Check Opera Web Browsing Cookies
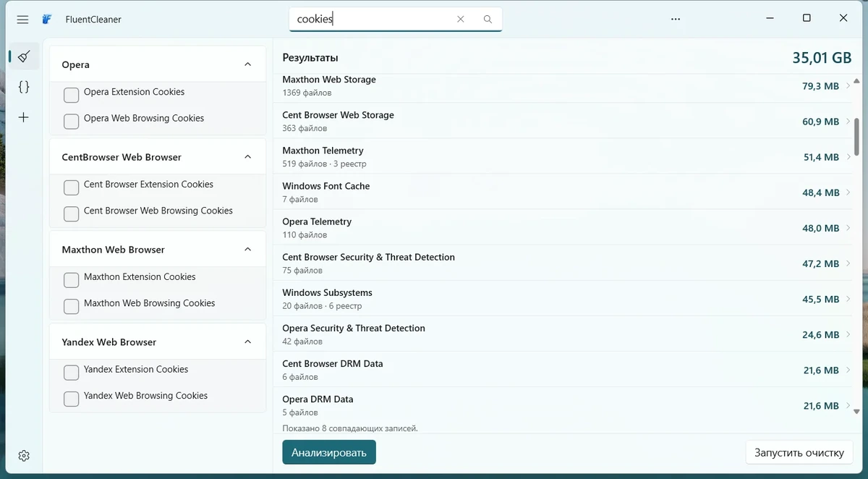 pyautogui.click(x=71, y=121)
